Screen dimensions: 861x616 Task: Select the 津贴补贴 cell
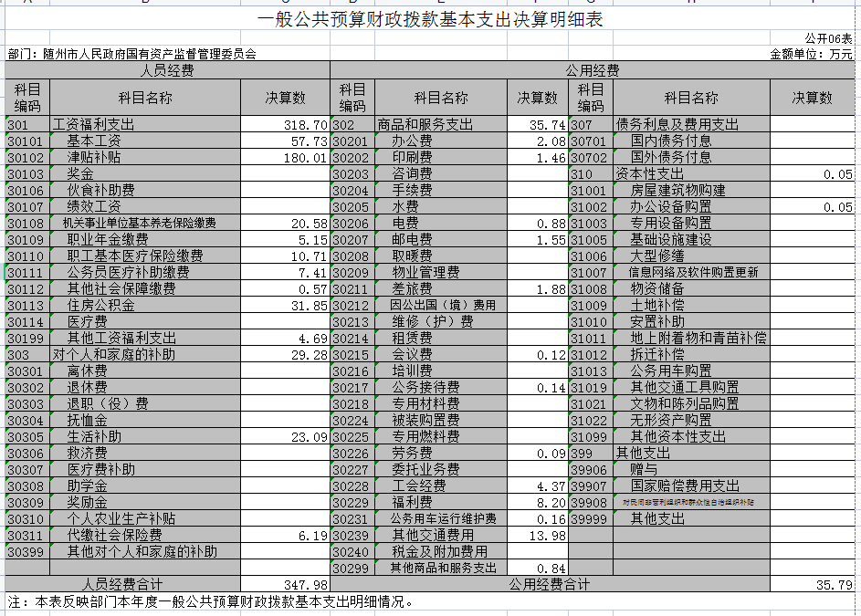coord(145,158)
